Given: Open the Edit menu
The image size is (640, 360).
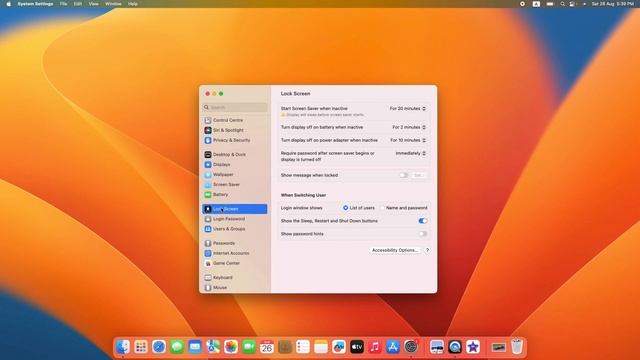Looking at the screenshot, I should (x=78, y=4).
